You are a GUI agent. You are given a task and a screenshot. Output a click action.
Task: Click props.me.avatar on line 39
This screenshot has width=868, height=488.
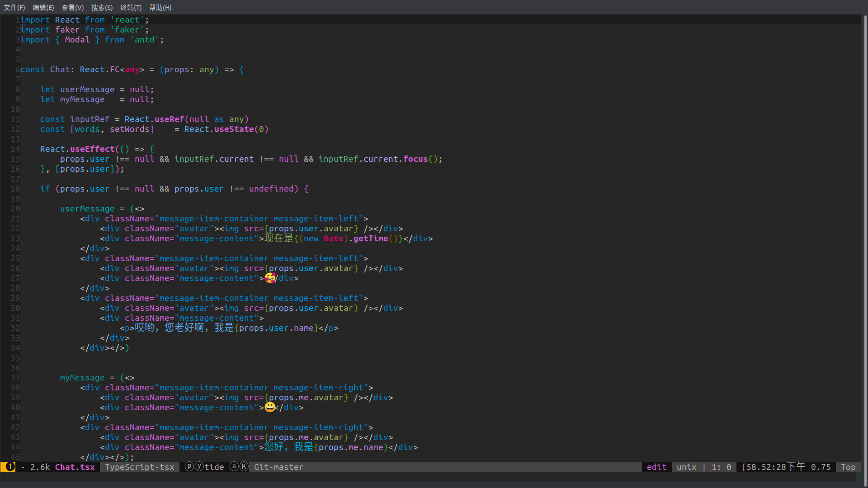click(x=306, y=398)
